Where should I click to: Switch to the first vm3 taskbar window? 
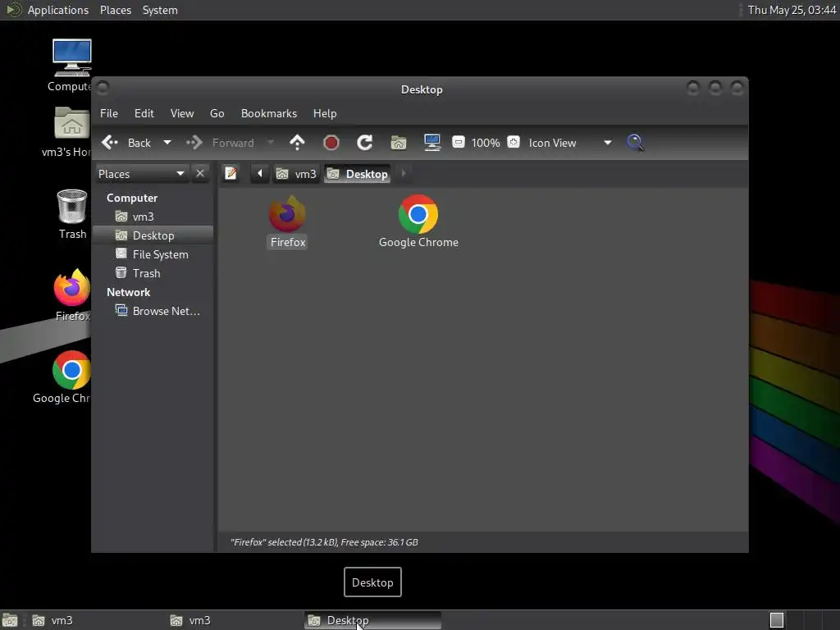pyautogui.click(x=97, y=620)
